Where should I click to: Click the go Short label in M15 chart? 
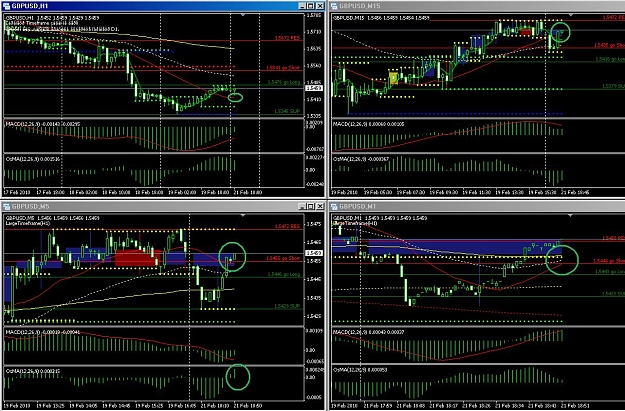(609, 45)
